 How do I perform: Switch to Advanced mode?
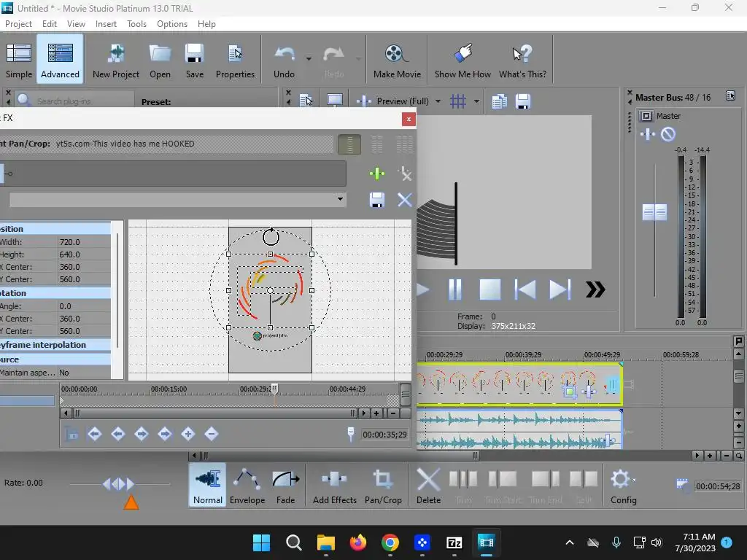[x=60, y=60]
